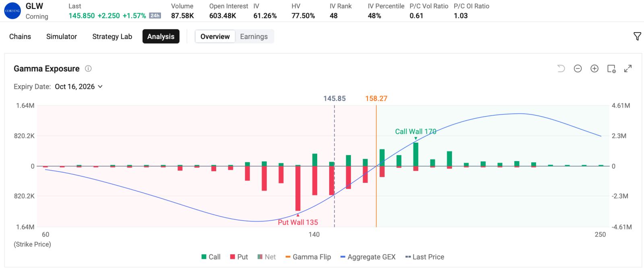This screenshot has height=268, width=644.
Task: Open the chart settings window icon
Action: point(611,69)
